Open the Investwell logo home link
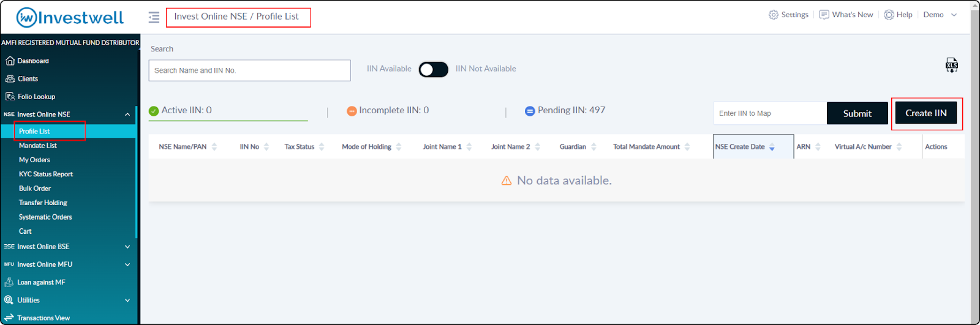Image resolution: width=980 pixels, height=325 pixels. click(x=70, y=18)
